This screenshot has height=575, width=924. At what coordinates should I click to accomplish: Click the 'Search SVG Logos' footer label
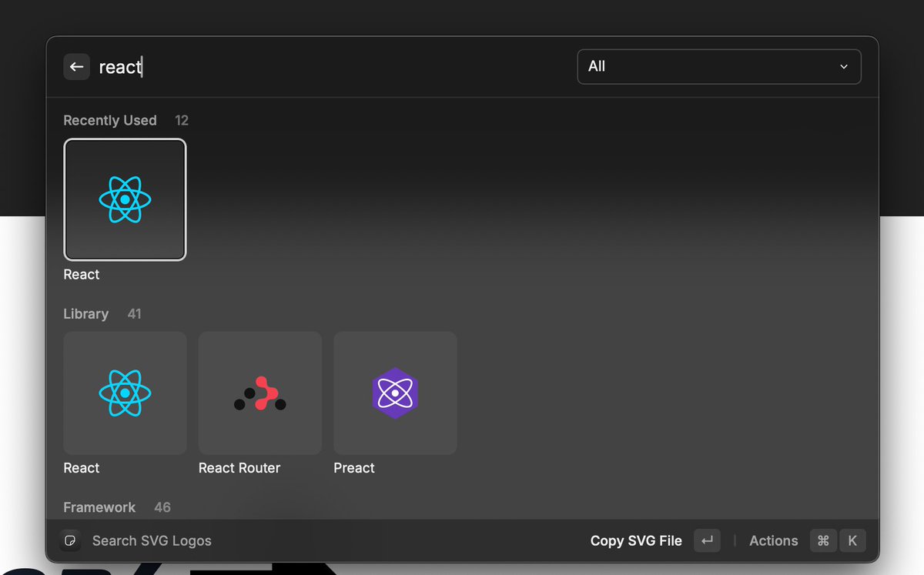click(x=152, y=540)
